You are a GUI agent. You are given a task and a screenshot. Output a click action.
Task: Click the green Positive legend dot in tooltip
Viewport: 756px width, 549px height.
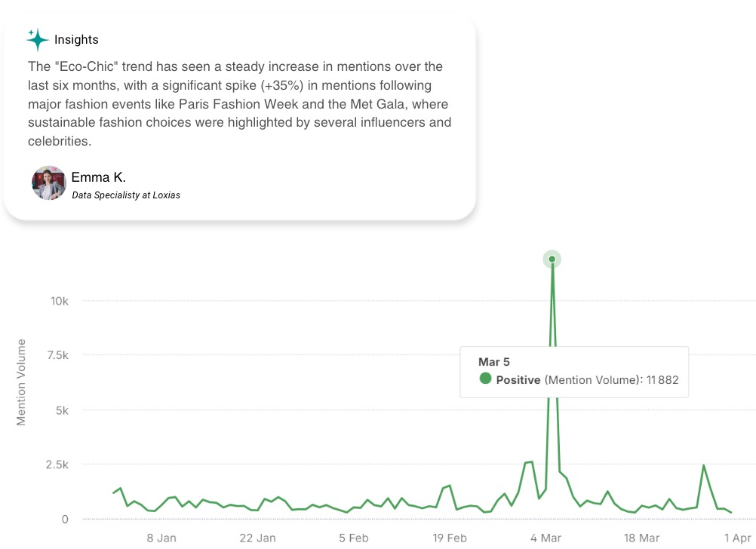coord(485,379)
